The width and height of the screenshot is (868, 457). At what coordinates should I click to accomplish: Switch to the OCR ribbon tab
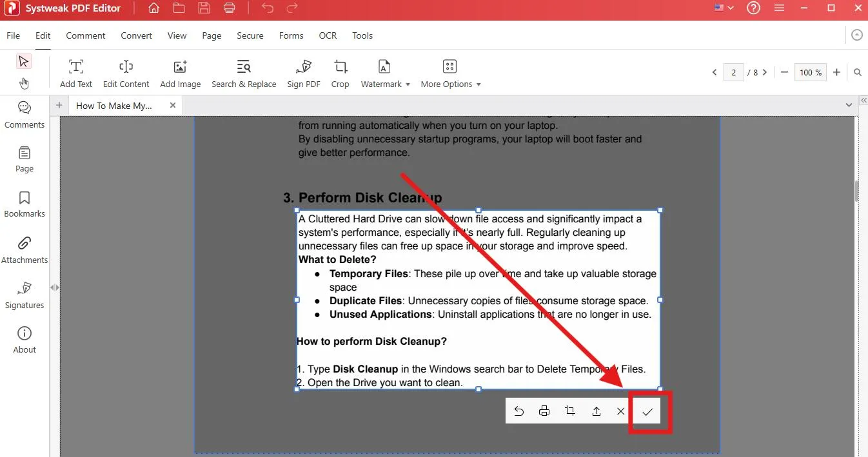click(x=327, y=35)
